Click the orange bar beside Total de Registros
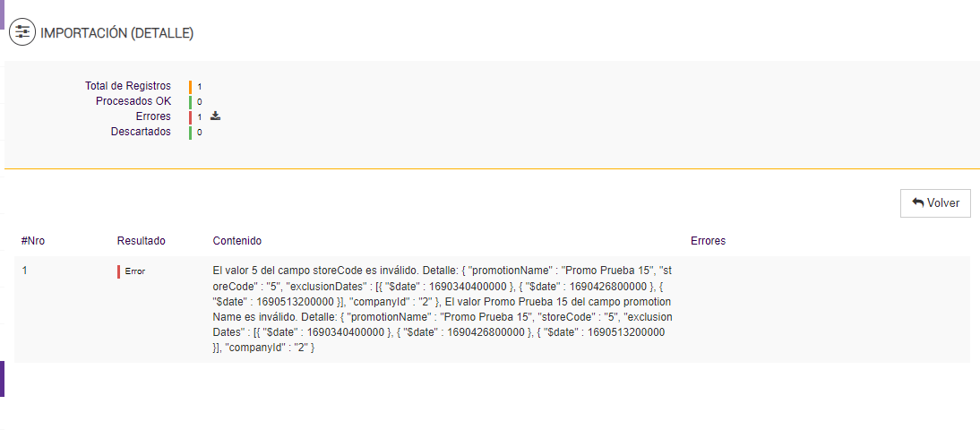980x430 pixels. 191,87
